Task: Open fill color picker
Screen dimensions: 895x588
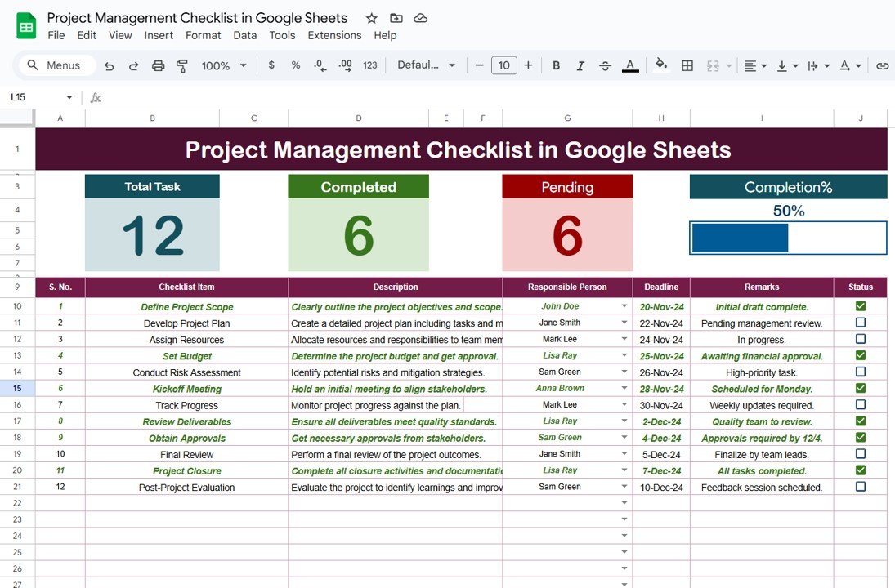Action: click(x=661, y=65)
